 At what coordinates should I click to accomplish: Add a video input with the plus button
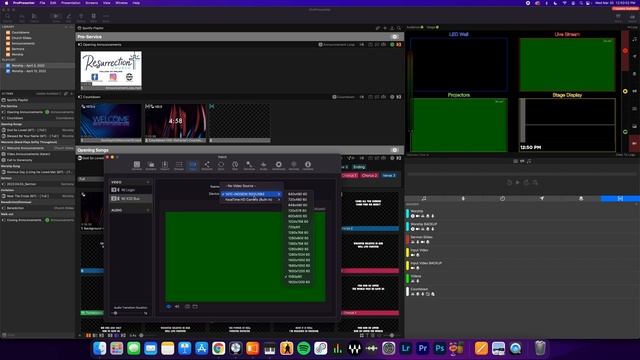(x=148, y=182)
